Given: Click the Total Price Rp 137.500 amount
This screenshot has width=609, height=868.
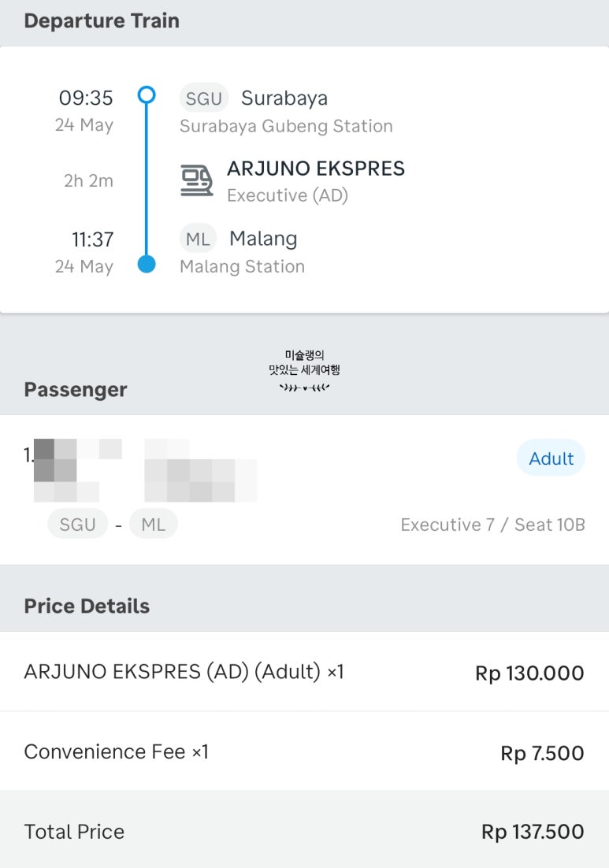Looking at the screenshot, I should click(533, 832).
